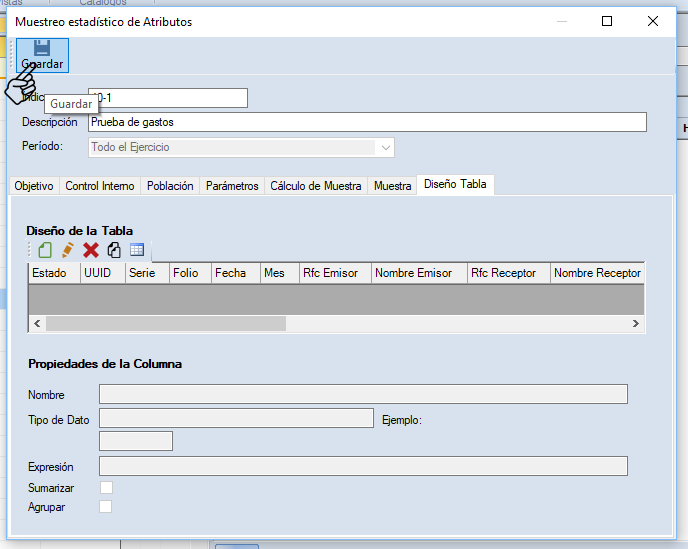The height and width of the screenshot is (549, 688).
Task: Enable the Sumarizar checkbox
Action: tap(106, 487)
